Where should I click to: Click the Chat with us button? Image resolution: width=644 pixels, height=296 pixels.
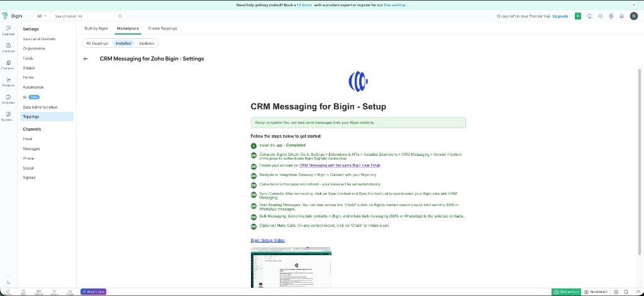(567, 292)
